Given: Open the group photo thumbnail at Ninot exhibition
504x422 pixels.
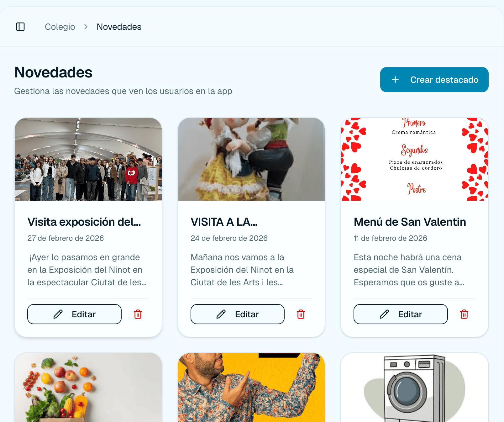Looking at the screenshot, I should coord(88,159).
